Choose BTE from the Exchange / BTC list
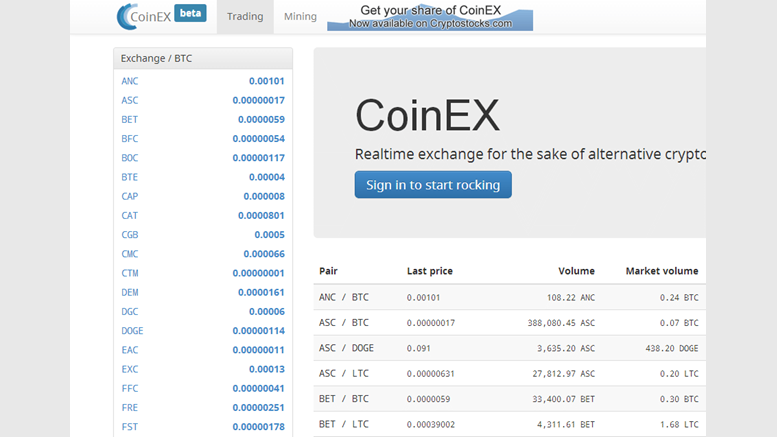Viewport: 777px width, 437px height. [130, 178]
